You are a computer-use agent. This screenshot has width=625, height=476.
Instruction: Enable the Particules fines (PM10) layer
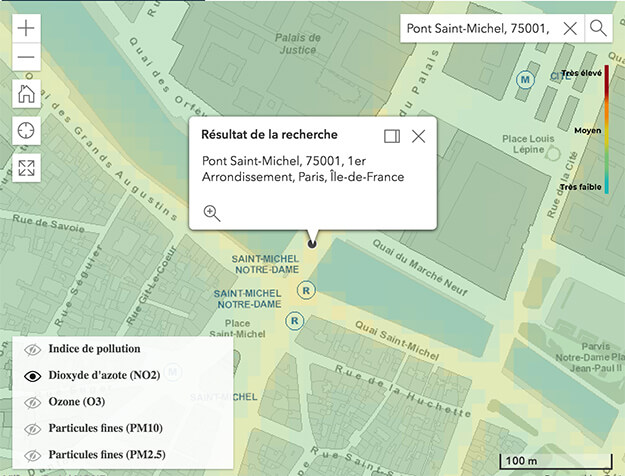(x=34, y=429)
